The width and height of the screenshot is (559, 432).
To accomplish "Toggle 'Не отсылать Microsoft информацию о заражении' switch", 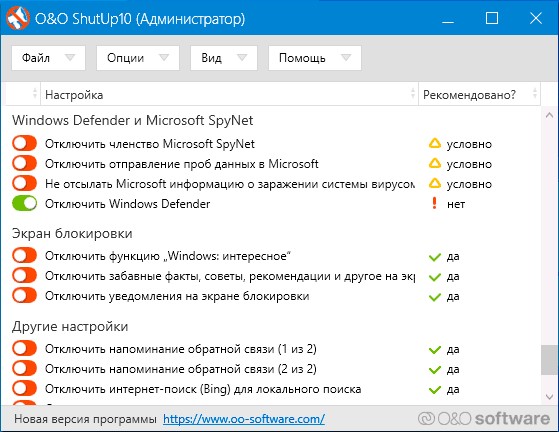I will [25, 184].
